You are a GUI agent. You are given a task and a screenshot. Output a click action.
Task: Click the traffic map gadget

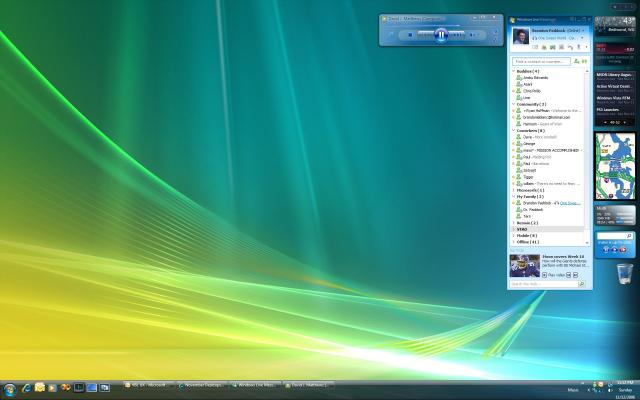tap(615, 167)
